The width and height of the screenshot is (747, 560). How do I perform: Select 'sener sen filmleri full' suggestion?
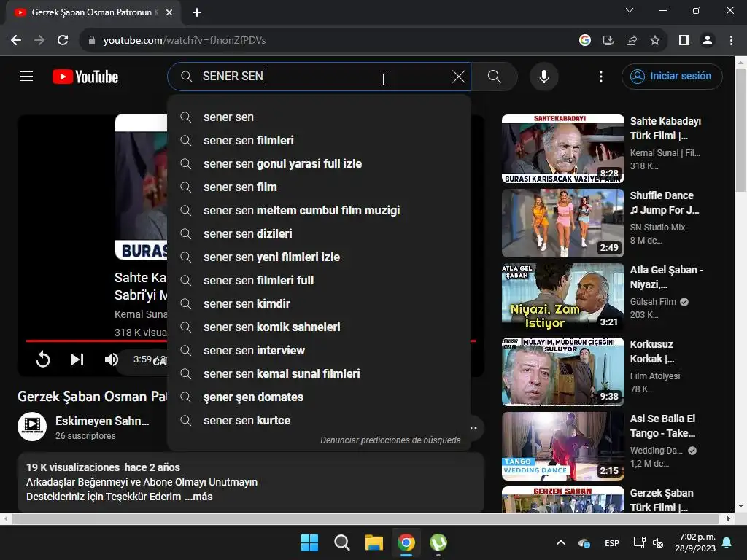point(320,281)
